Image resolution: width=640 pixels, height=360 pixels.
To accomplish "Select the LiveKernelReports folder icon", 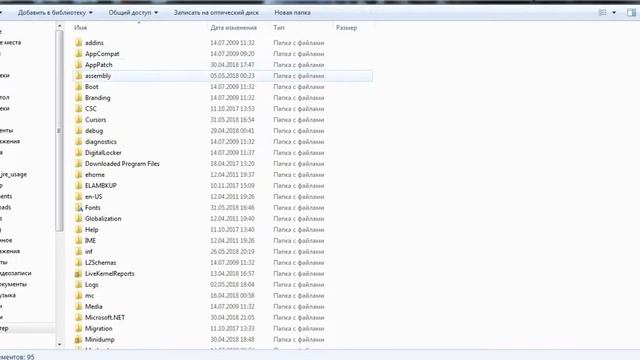I will (x=78, y=274).
